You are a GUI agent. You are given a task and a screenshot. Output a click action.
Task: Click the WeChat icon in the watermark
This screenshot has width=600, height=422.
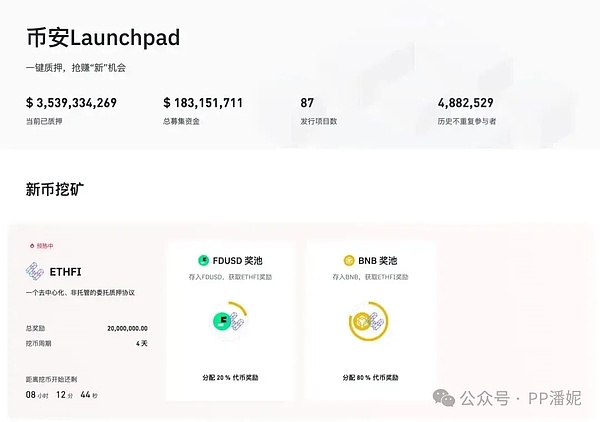[x=444, y=399]
